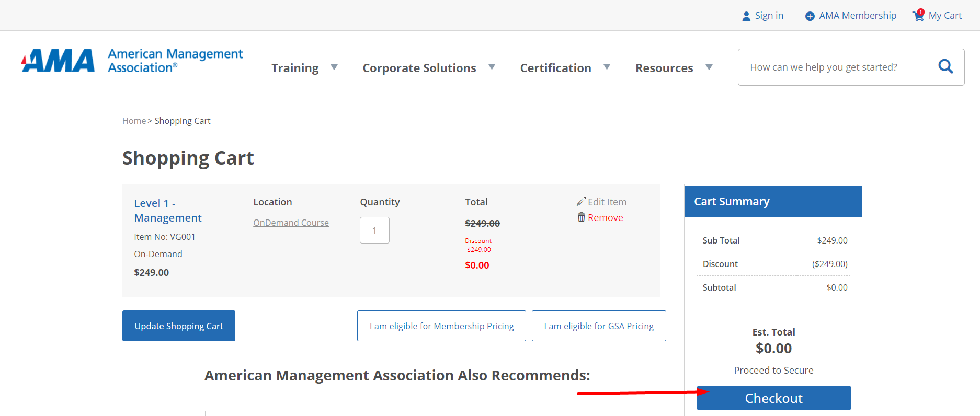Viewport: 980px width, 416px height.
Task: Click the American Management Association logo text
Action: click(x=175, y=61)
